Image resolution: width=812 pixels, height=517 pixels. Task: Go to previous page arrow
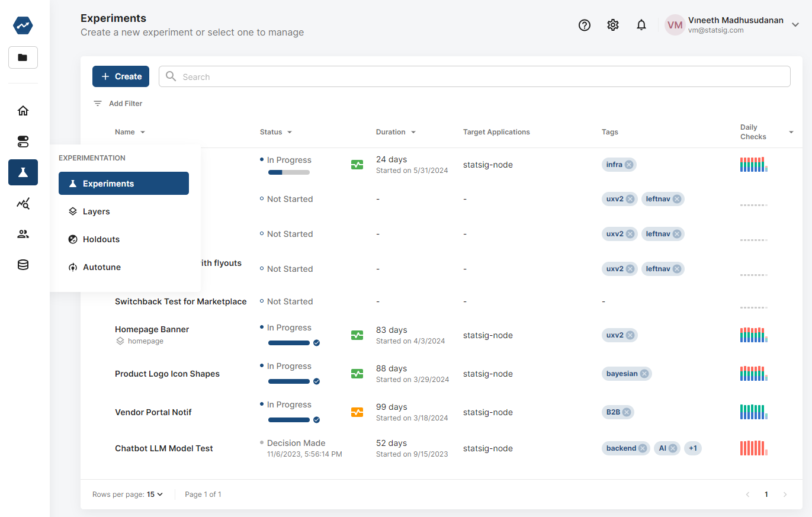pyautogui.click(x=747, y=494)
